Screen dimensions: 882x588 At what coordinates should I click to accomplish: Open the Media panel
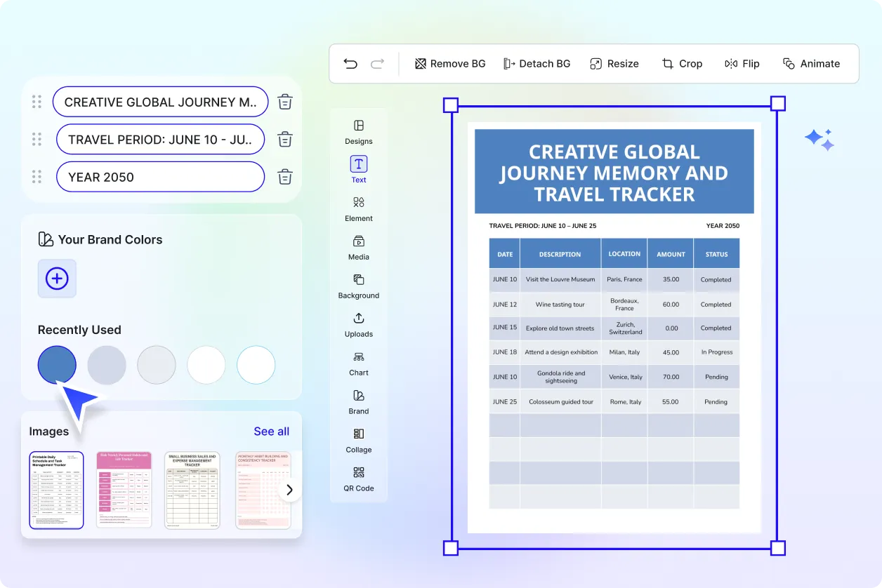[358, 248]
